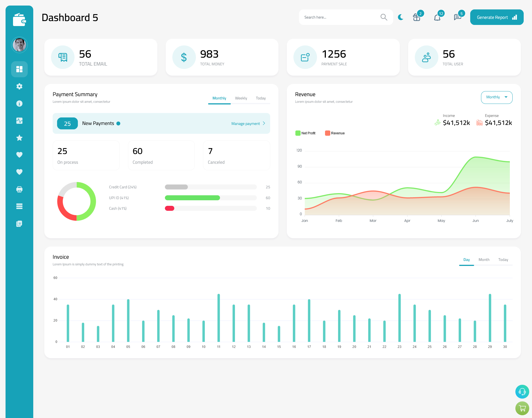Image resolution: width=532 pixels, height=418 pixels.
Task: Click the Generate Report button
Action: (x=496, y=17)
